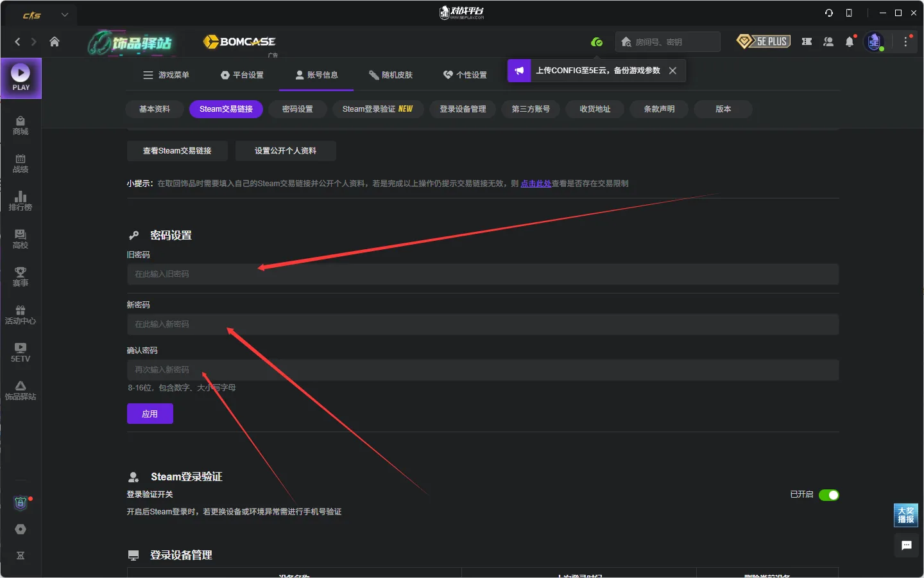Image resolution: width=924 pixels, height=578 pixels.
Task: Click the 查看Steam交易链接 button
Action: [177, 151]
